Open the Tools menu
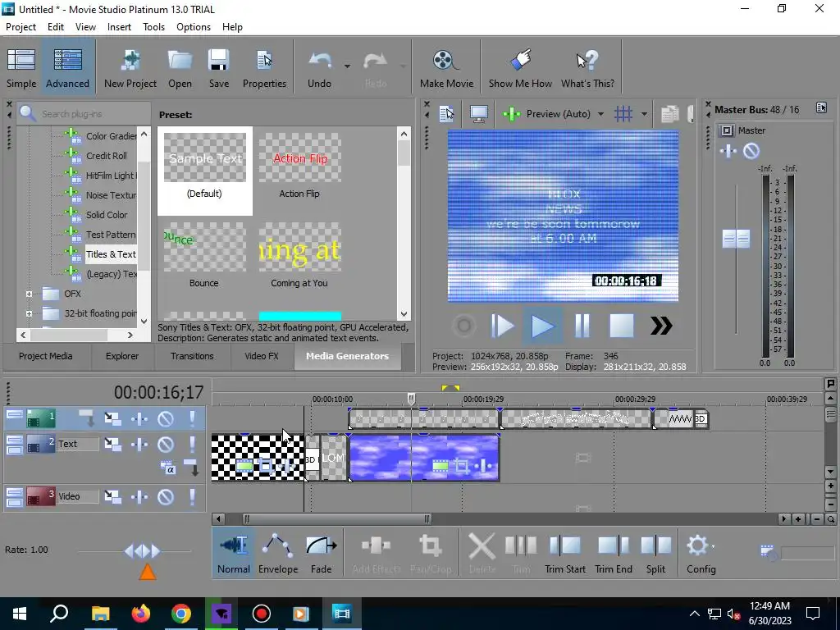Image resolution: width=840 pixels, height=630 pixels. [x=153, y=27]
